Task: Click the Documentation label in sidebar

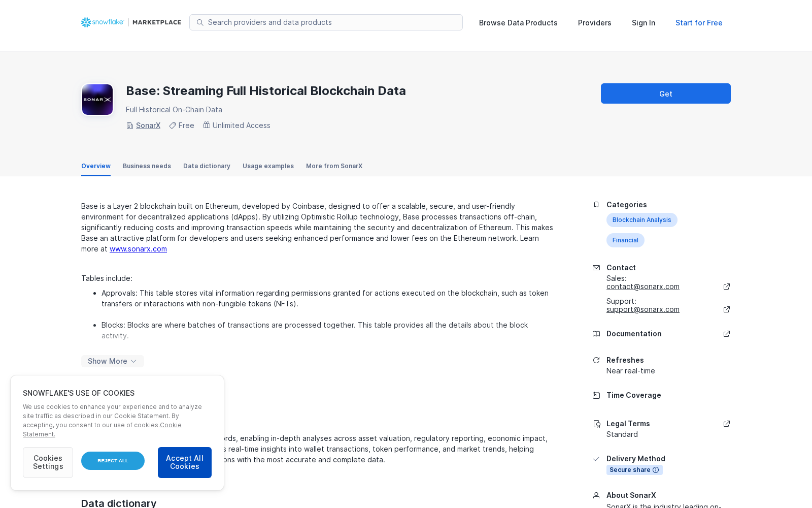Action: pyautogui.click(x=634, y=334)
